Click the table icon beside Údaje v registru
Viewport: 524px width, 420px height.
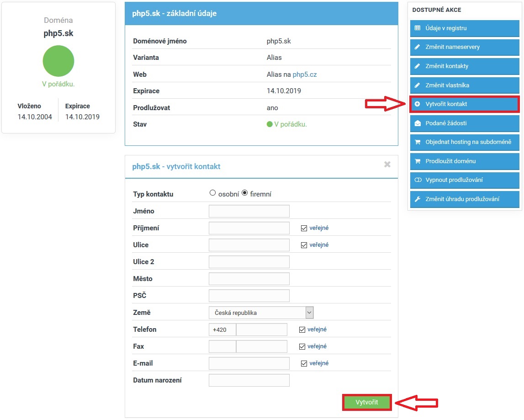tap(417, 28)
